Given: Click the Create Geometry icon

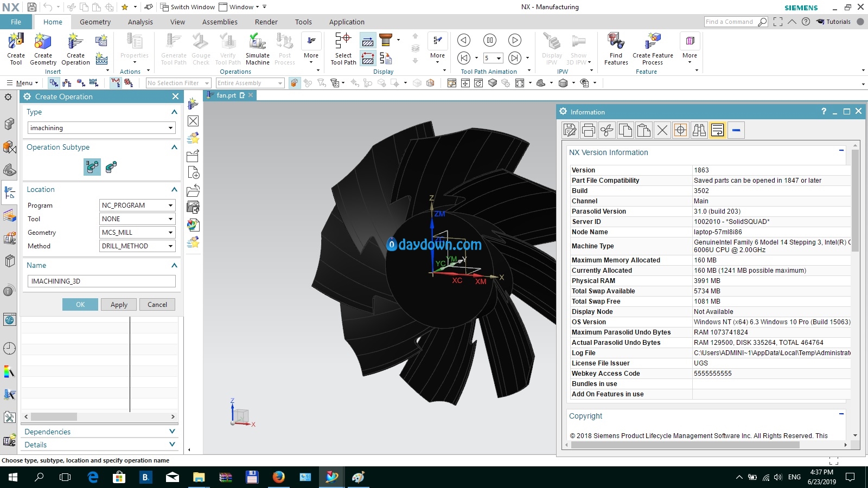Looking at the screenshot, I should (x=43, y=42).
